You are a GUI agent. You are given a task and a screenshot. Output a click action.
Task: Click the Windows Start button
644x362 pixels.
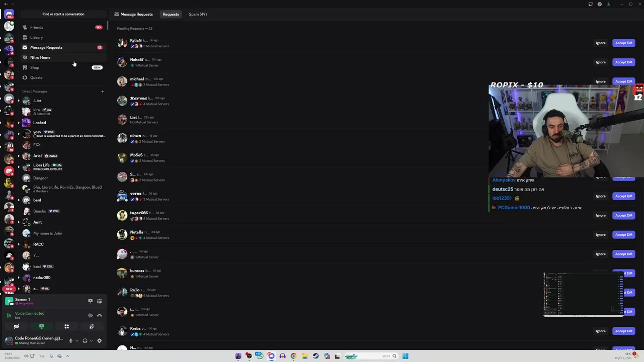tap(405, 356)
